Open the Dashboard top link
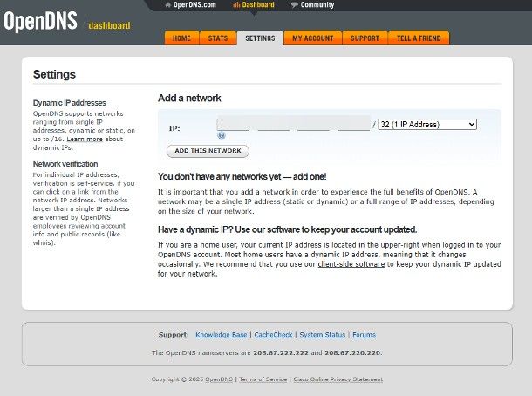This screenshot has width=532, height=396. tap(258, 4)
